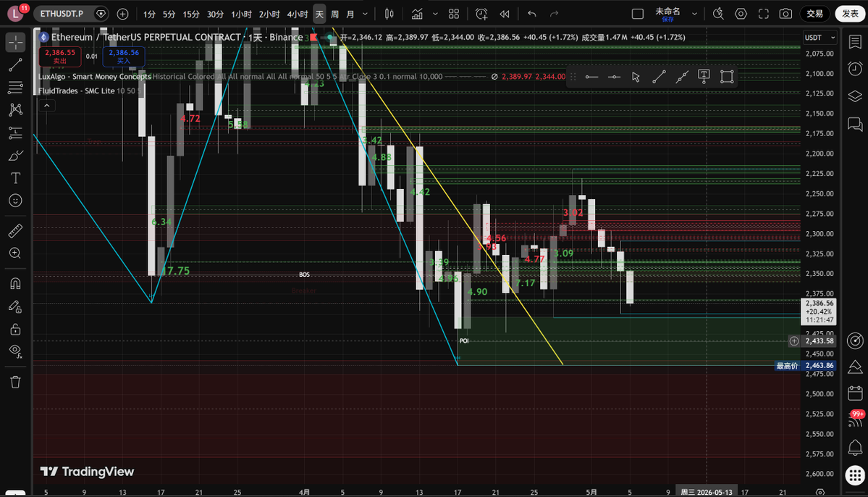Viewport: 868px width, 497px height.
Task: Create a price alert with alarm-plus icon
Action: [x=481, y=14]
